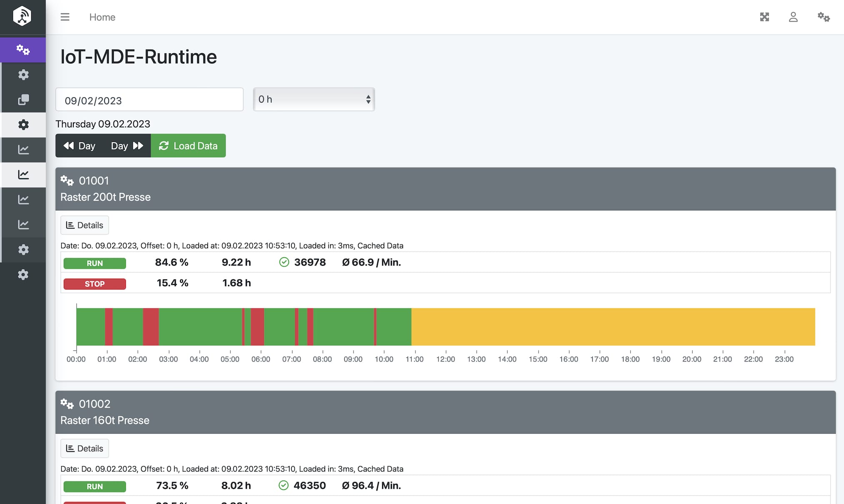
Task: Click the green check icon next to 46350
Action: click(x=283, y=485)
